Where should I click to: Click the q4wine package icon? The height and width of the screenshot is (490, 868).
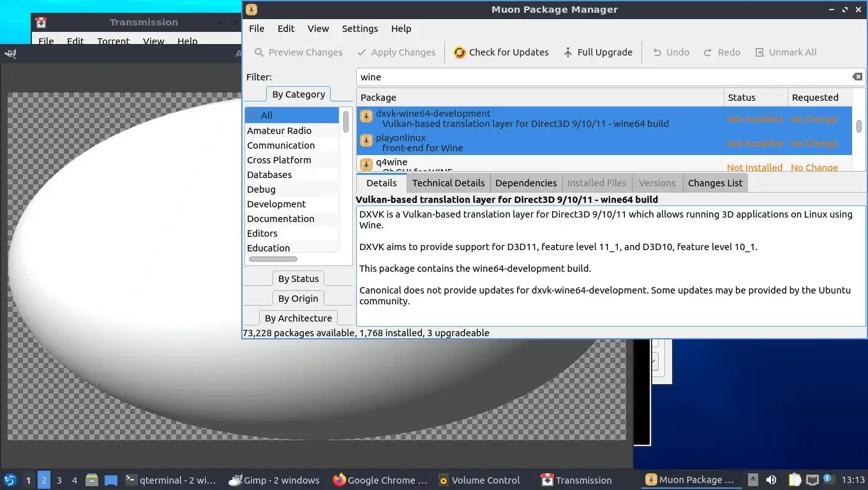coord(366,165)
